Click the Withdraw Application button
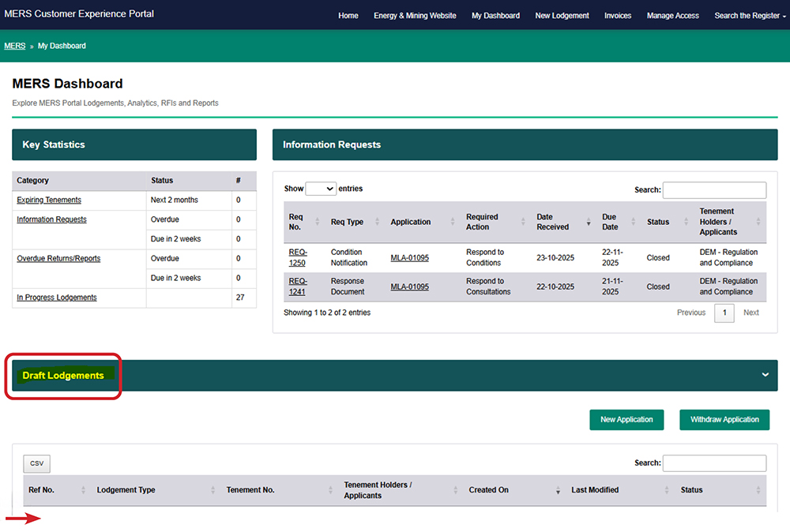790x532 pixels. point(724,420)
